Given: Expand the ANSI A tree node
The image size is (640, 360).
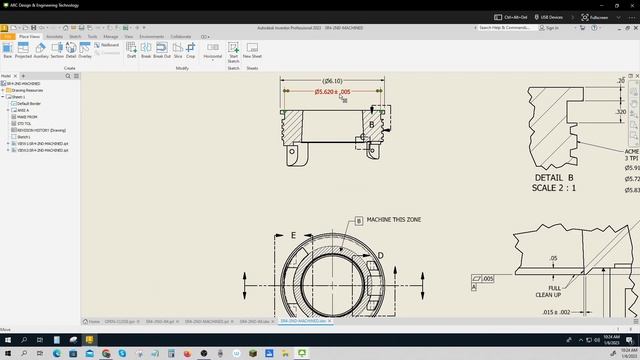Looking at the screenshot, I should click(x=8, y=110).
